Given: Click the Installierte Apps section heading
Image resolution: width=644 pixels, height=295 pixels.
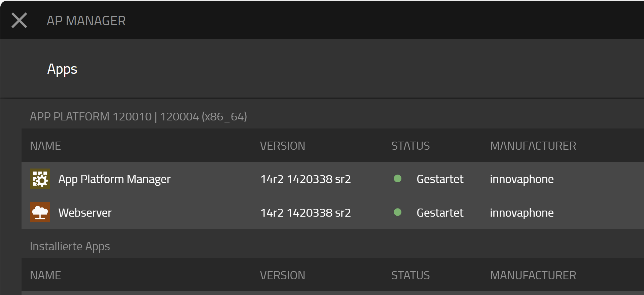Looking at the screenshot, I should point(70,246).
